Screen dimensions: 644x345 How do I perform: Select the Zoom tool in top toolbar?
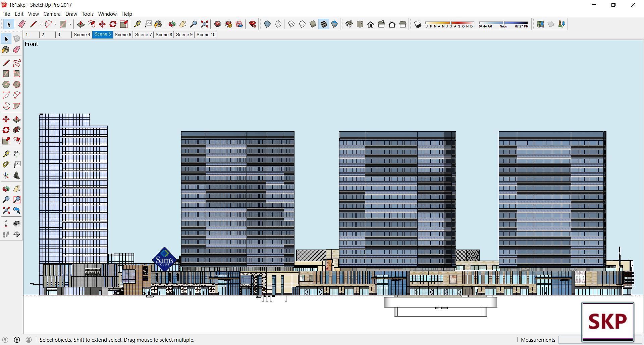[194, 24]
